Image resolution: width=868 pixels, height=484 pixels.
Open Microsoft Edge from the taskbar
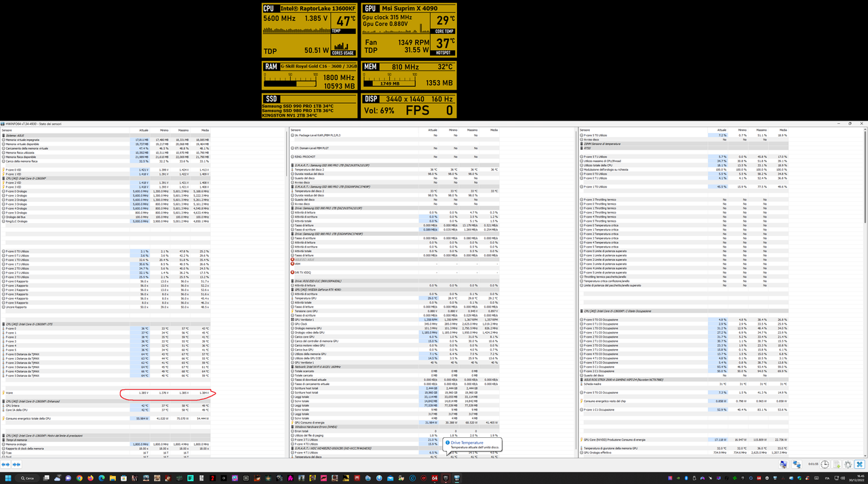click(x=102, y=478)
